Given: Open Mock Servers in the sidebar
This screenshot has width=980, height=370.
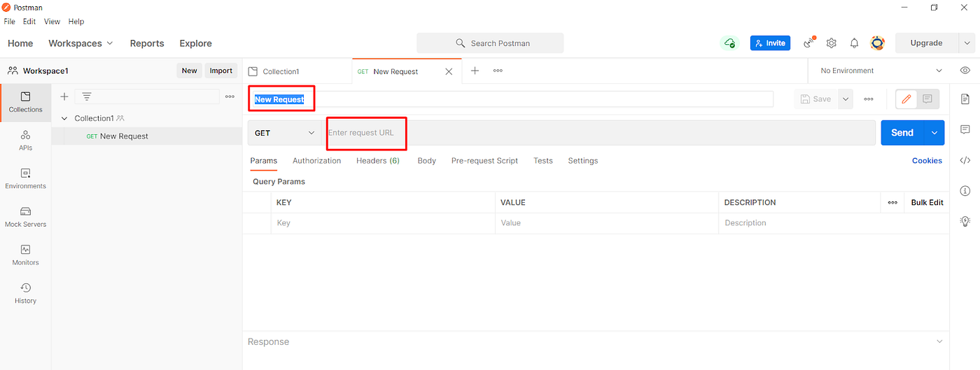Looking at the screenshot, I should 26,218.
